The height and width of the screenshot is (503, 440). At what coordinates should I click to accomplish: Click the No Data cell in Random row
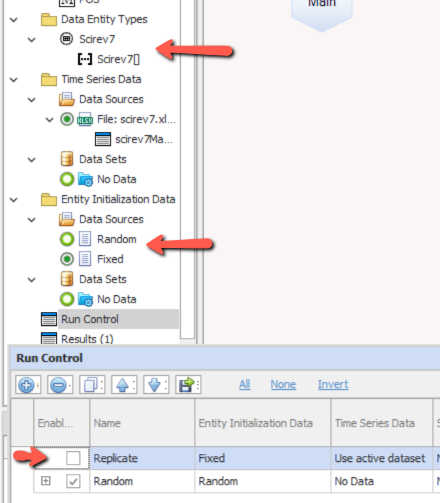click(x=382, y=481)
